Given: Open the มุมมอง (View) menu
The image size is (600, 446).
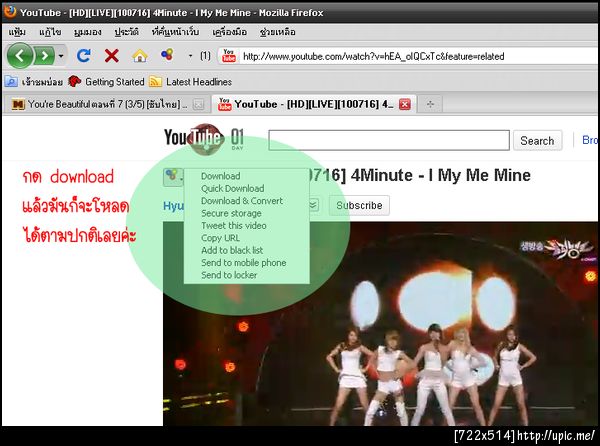Looking at the screenshot, I should [88, 32].
